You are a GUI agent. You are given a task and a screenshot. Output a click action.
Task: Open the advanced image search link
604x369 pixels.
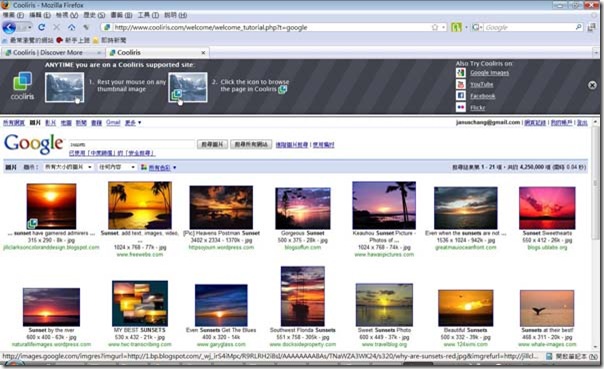click(292, 145)
